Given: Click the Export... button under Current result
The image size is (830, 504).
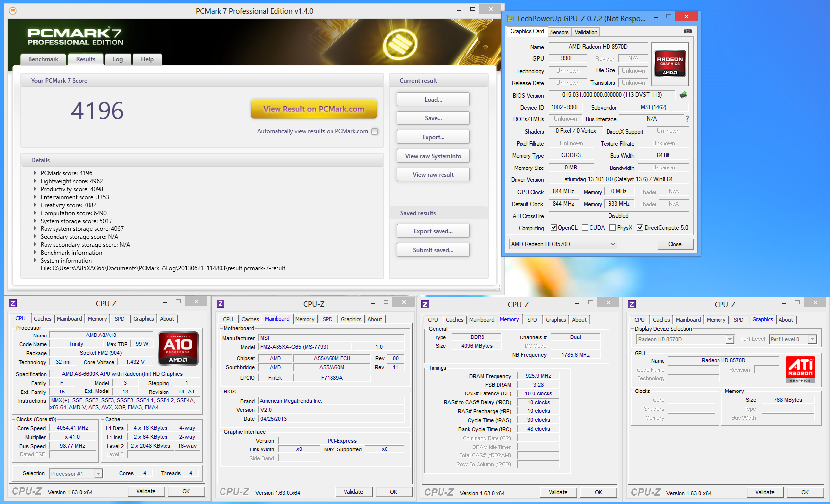Looking at the screenshot, I should pos(433,137).
